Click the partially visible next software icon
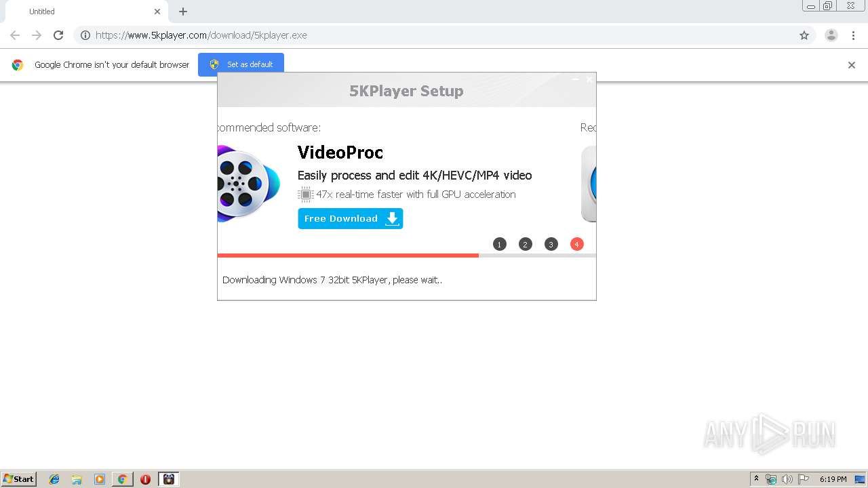 pyautogui.click(x=589, y=184)
